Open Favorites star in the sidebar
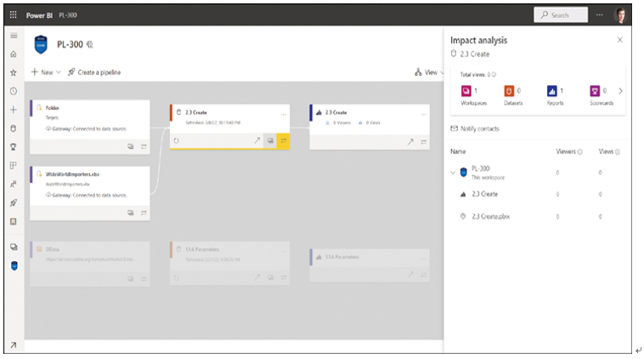This screenshot has width=644, height=359. tap(14, 73)
